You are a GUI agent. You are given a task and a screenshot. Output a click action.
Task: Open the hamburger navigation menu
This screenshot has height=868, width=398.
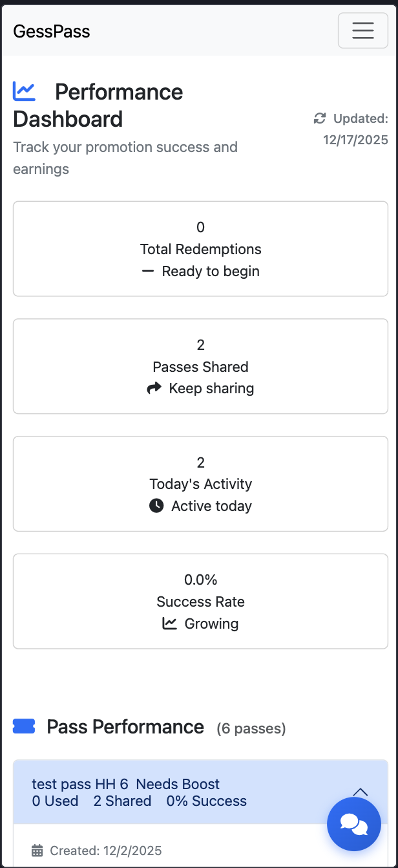coord(362,30)
